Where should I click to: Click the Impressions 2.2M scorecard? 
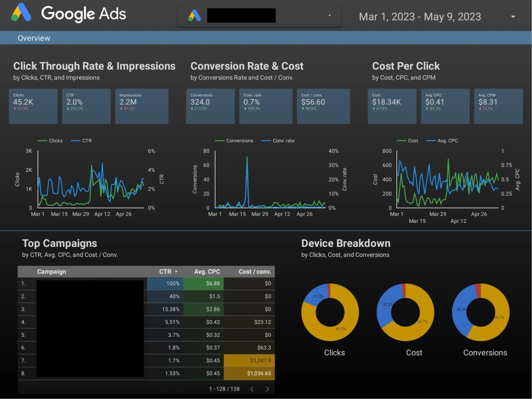point(142,106)
